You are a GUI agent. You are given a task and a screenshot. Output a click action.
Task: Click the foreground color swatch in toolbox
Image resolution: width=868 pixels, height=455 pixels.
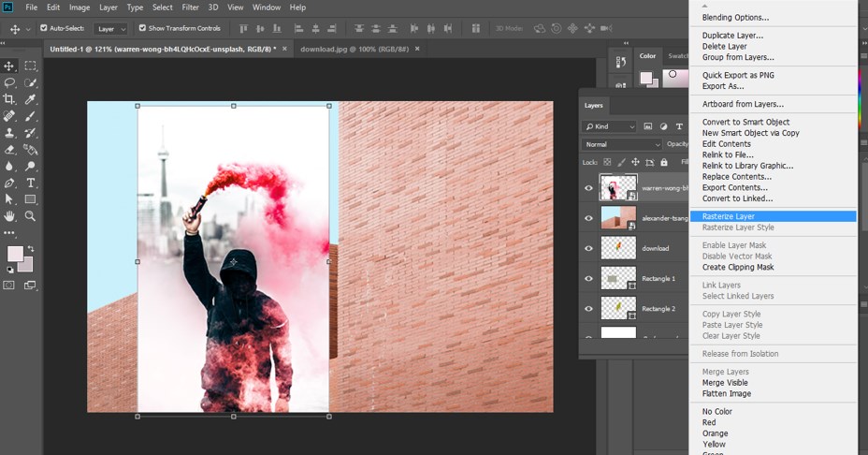click(14, 254)
